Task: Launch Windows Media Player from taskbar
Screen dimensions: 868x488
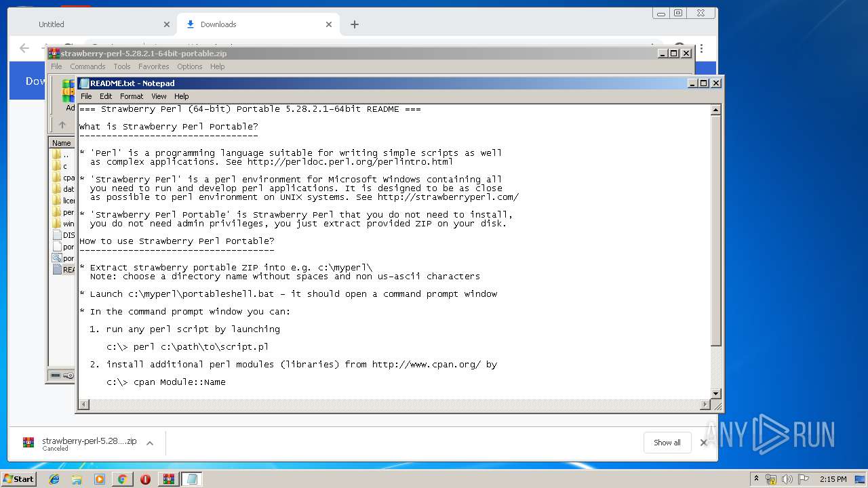Action: click(x=100, y=479)
